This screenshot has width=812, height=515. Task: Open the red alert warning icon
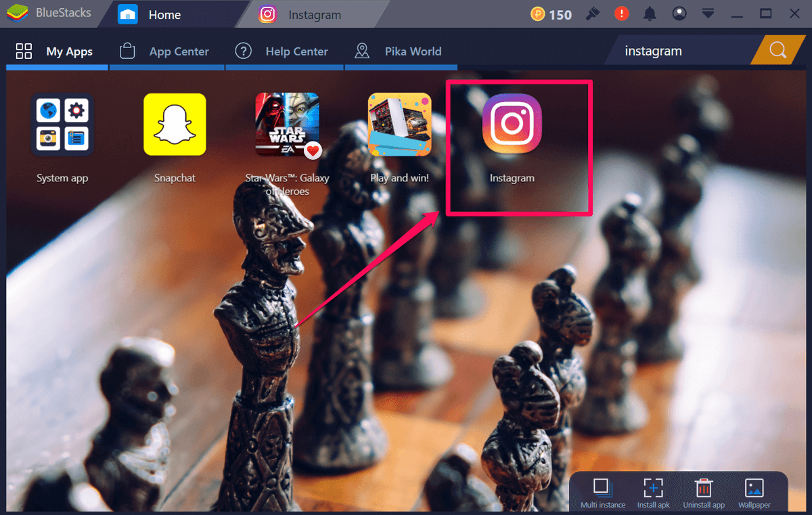pos(621,14)
